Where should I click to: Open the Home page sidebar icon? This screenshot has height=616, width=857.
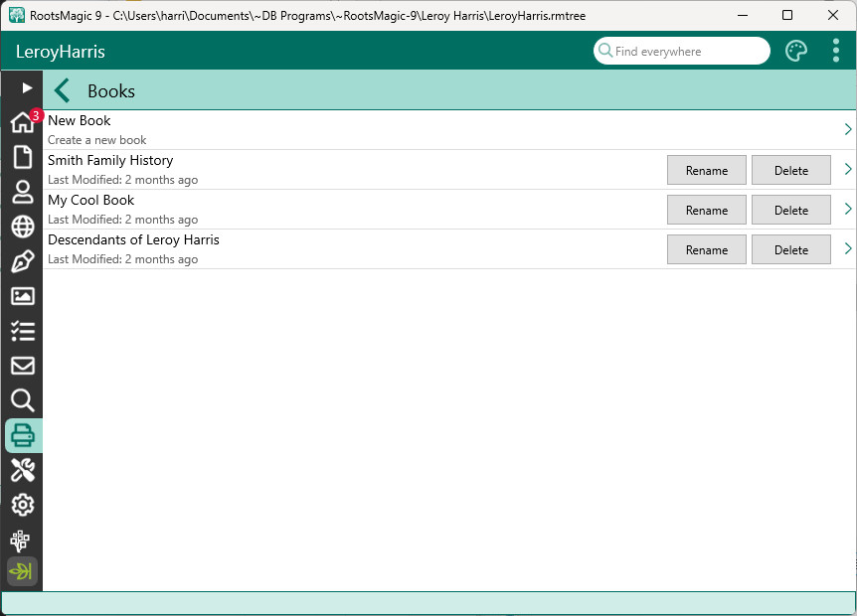[22, 123]
